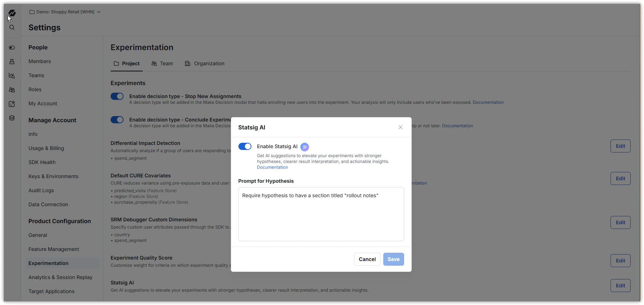Click into Prompt for Hypothesis text area

pyautogui.click(x=321, y=214)
